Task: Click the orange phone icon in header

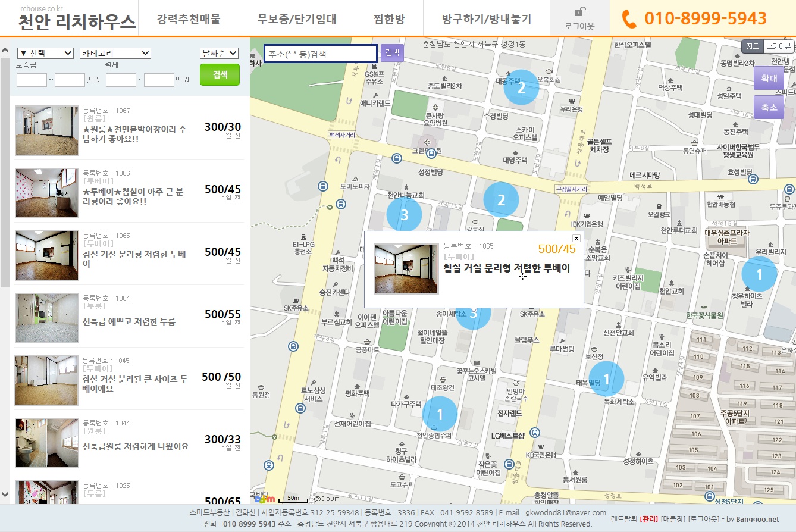Action: pos(629,19)
